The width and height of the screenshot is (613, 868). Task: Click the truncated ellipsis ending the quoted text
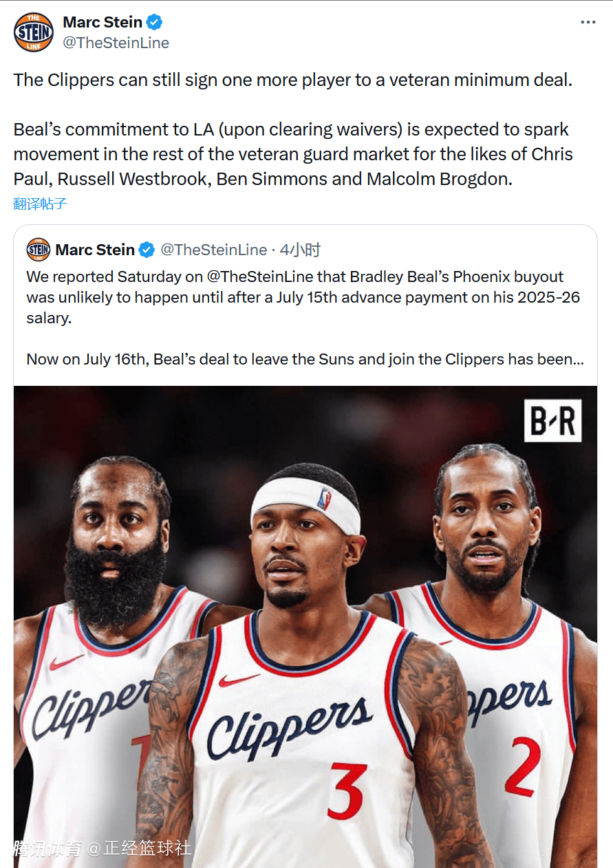click(579, 359)
